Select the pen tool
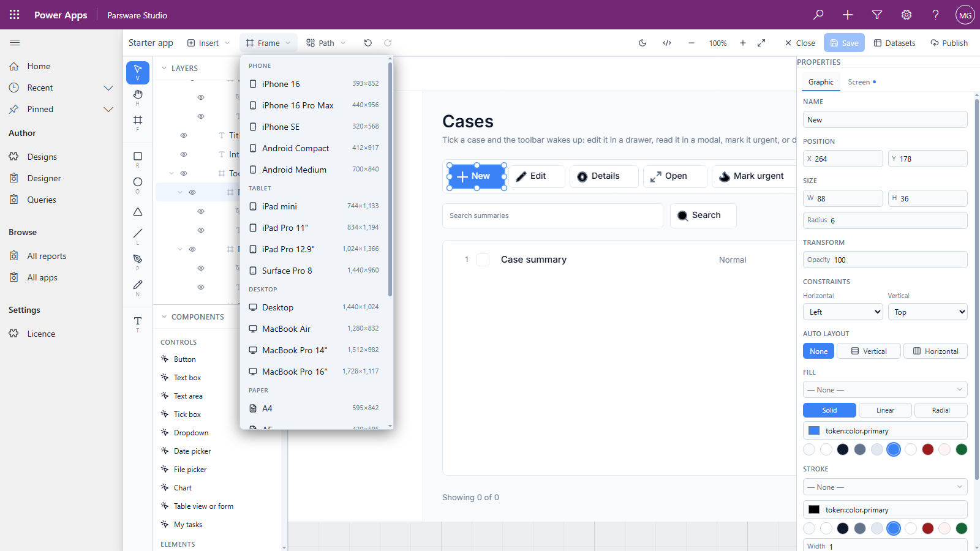Viewport: 980px width, 551px height. point(138,261)
